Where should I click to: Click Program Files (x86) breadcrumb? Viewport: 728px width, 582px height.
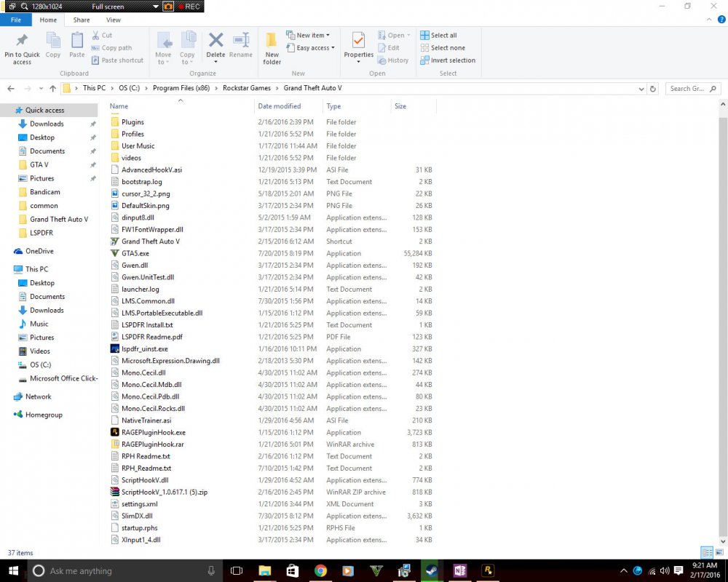181,88
